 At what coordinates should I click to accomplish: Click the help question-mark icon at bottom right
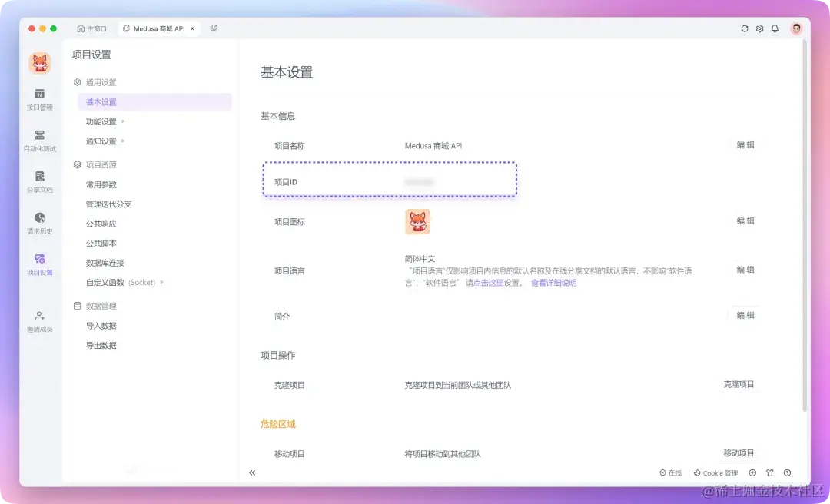coord(787,472)
